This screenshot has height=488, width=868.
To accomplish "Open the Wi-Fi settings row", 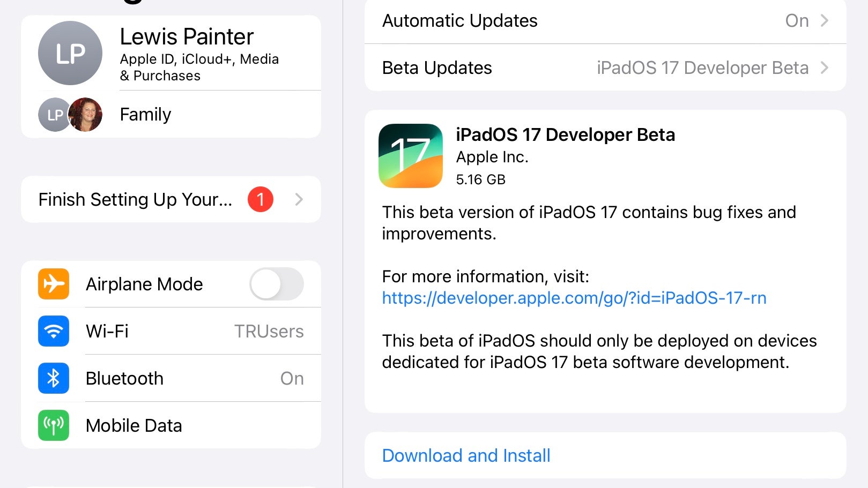I will (171, 331).
